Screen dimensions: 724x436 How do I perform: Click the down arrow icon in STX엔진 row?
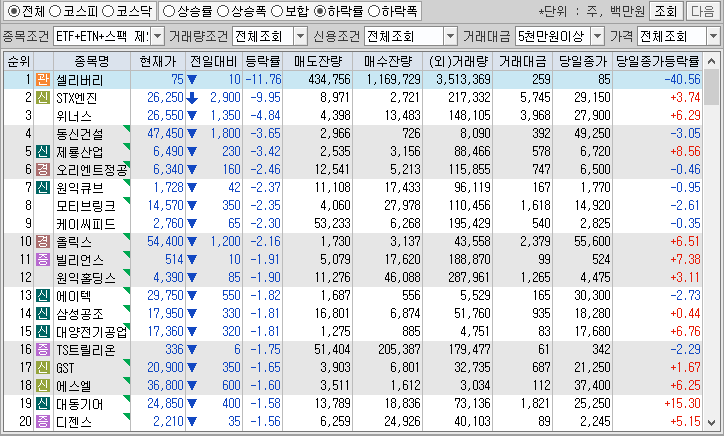coord(192,98)
